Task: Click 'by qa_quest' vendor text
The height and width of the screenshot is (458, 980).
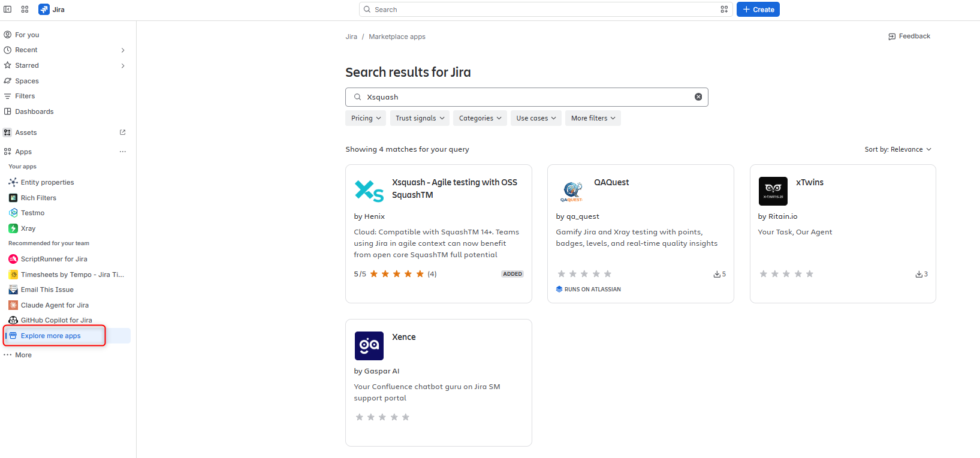Action: point(577,216)
